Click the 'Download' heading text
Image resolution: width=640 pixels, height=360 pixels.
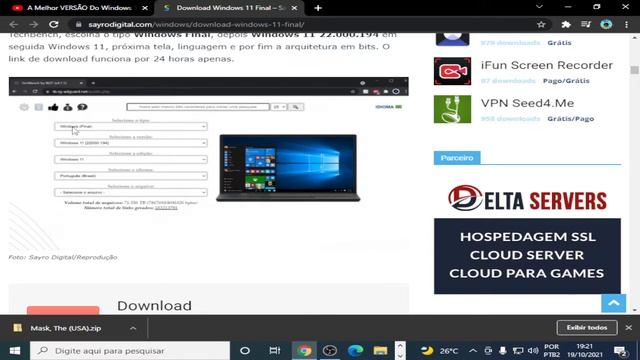[x=154, y=306]
